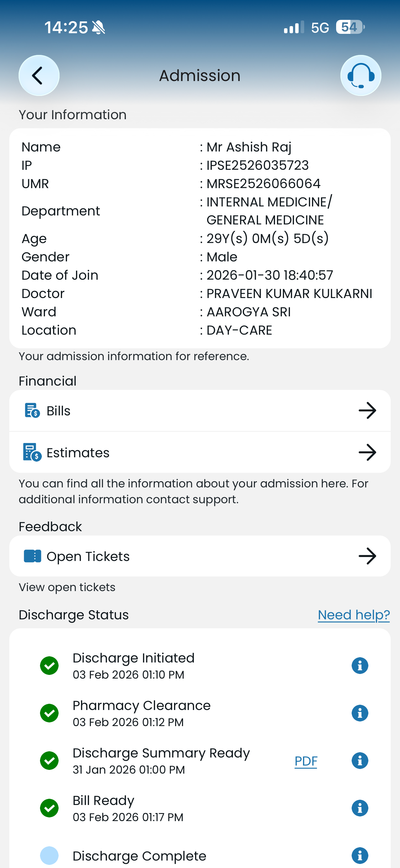400x868 pixels.
Task: Show info for Discharge Summary Ready
Action: click(x=360, y=761)
